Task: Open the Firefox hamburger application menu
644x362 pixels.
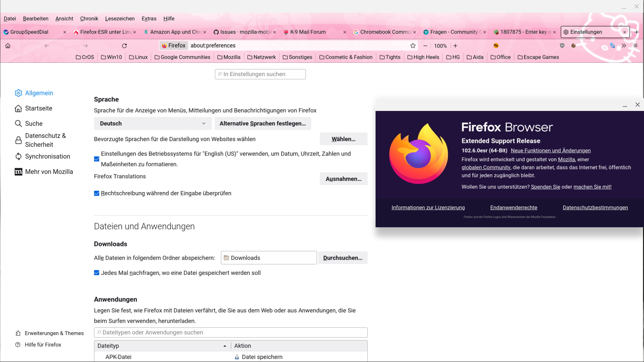Action: click(x=635, y=46)
